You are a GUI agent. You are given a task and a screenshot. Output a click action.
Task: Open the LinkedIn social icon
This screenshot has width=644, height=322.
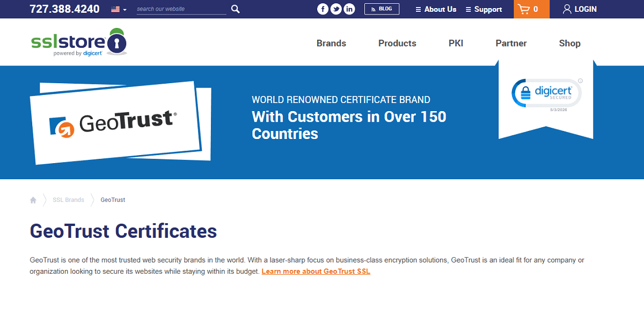349,9
